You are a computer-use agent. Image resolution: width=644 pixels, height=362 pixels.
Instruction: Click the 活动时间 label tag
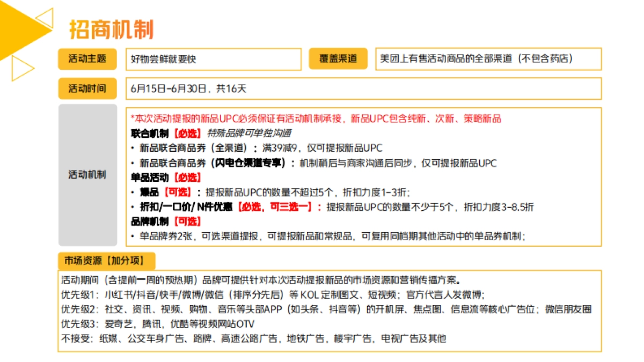click(x=87, y=88)
